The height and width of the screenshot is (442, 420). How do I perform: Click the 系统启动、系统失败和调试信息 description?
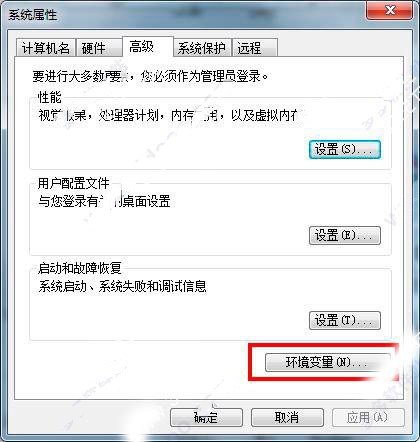[122, 286]
